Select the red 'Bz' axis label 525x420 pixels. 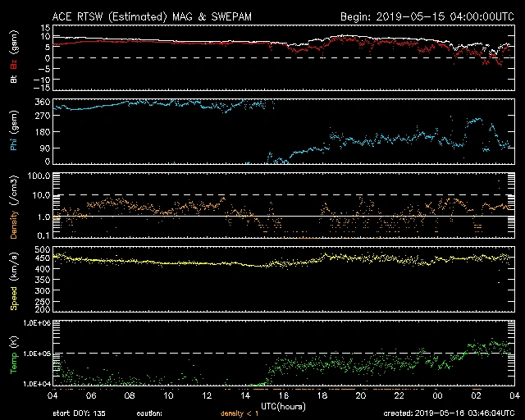[14, 64]
